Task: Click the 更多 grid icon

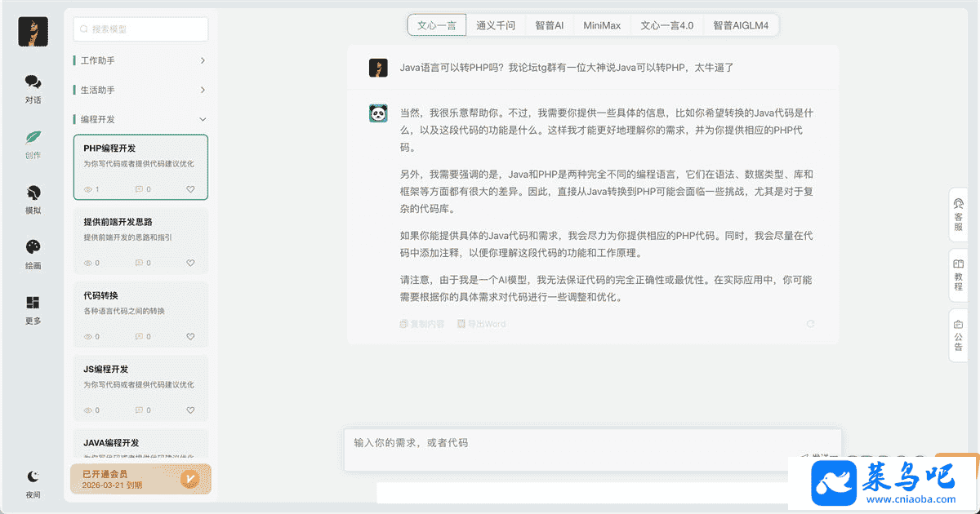Action: (x=33, y=304)
